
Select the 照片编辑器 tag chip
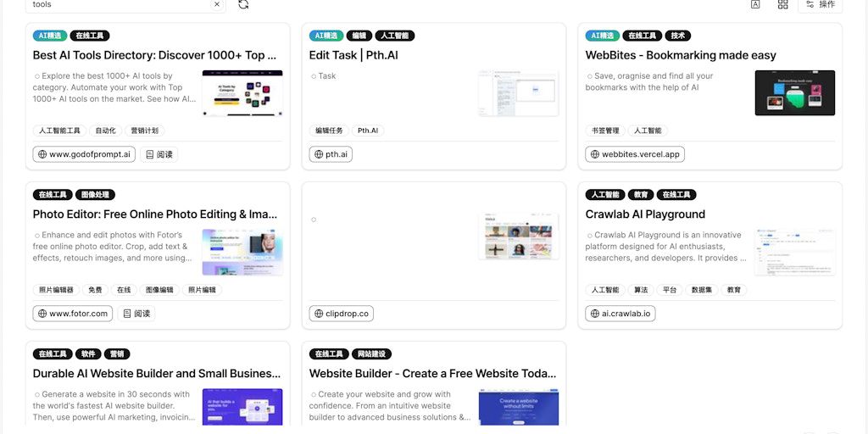pos(57,290)
